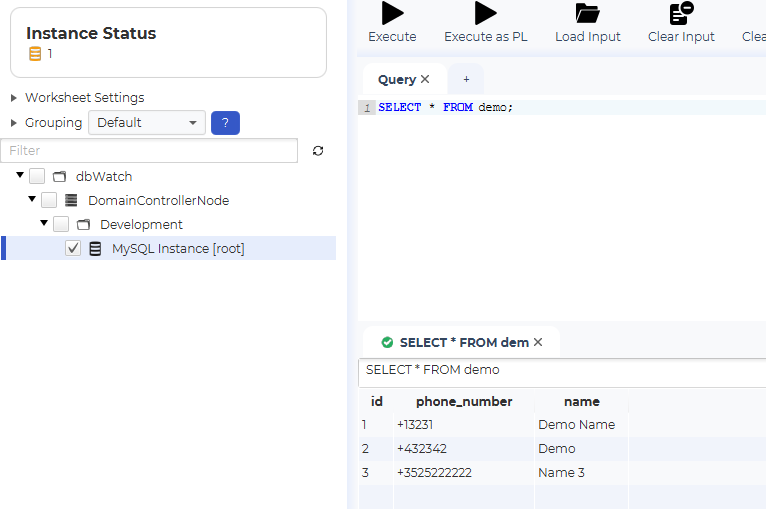
Task: Click the SELECT * FROM demo result text box
Action: [562, 373]
